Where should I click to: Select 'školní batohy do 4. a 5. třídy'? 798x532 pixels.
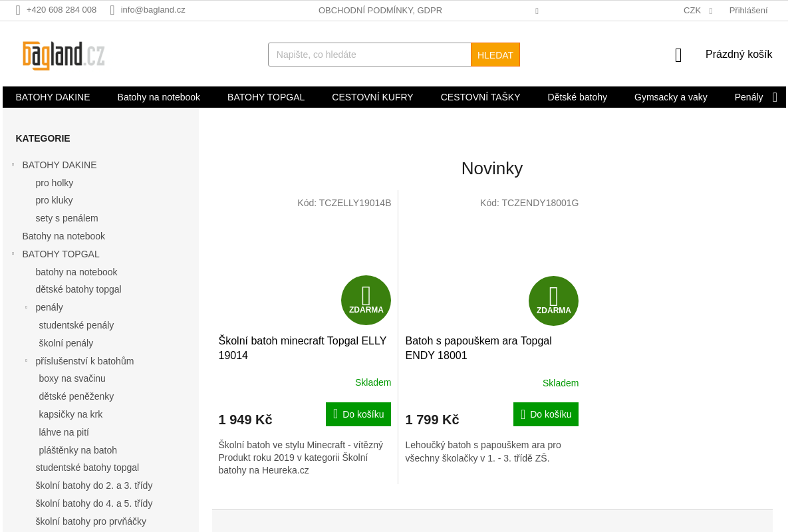94,503
